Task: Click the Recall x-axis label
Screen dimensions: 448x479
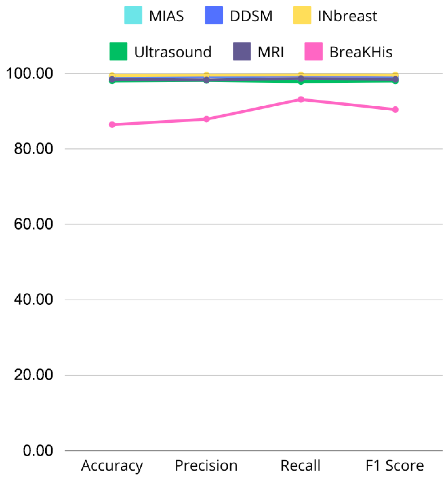Action: (x=300, y=465)
